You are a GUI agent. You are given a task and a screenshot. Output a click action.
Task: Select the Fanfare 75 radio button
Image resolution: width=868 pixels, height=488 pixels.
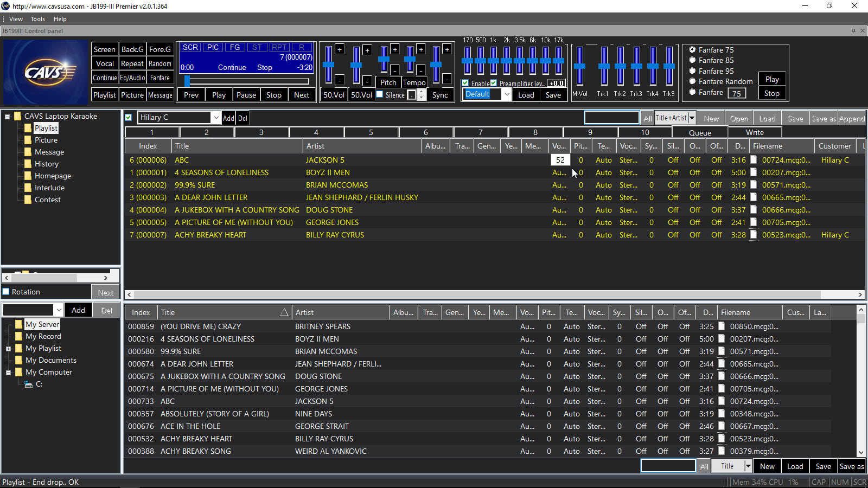pos(692,50)
